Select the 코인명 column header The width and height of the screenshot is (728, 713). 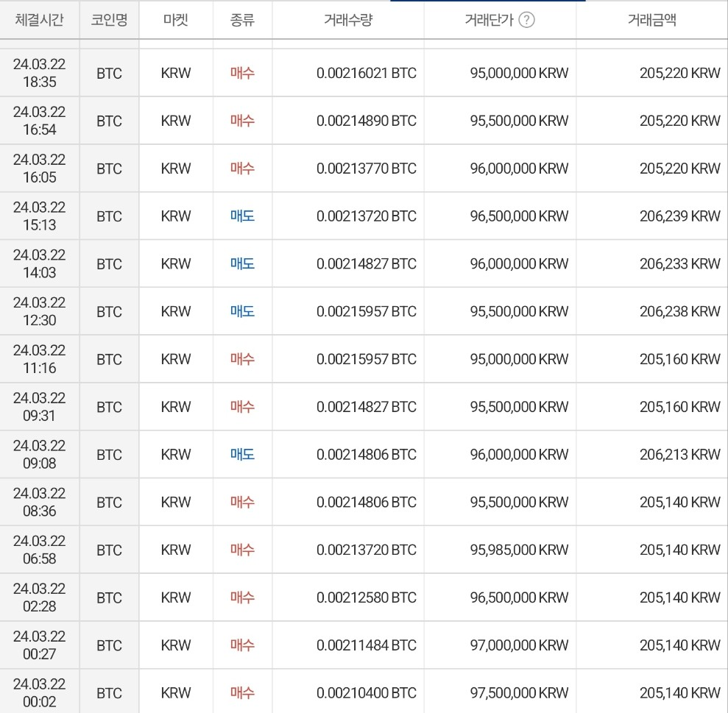pos(109,20)
